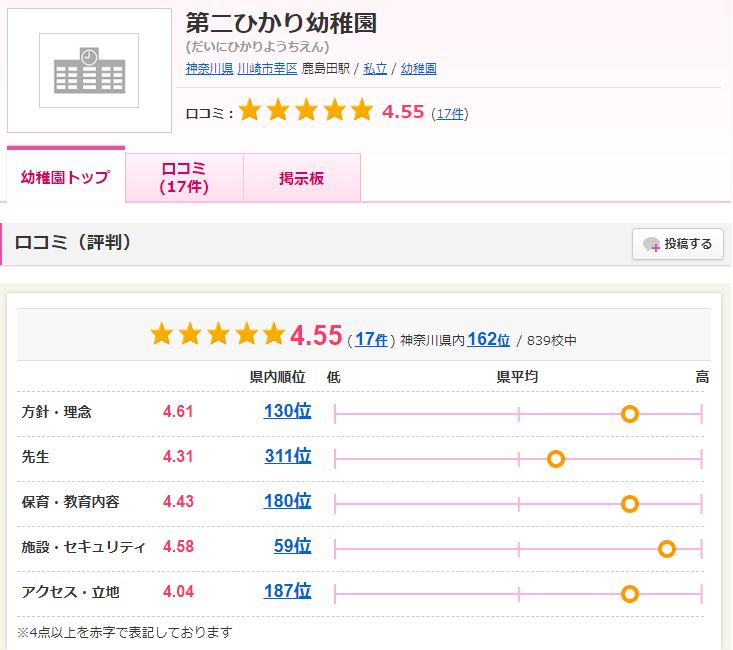This screenshot has width=733, height=650.
Task: Open the 川崎市幸区 area link
Action: (267, 69)
